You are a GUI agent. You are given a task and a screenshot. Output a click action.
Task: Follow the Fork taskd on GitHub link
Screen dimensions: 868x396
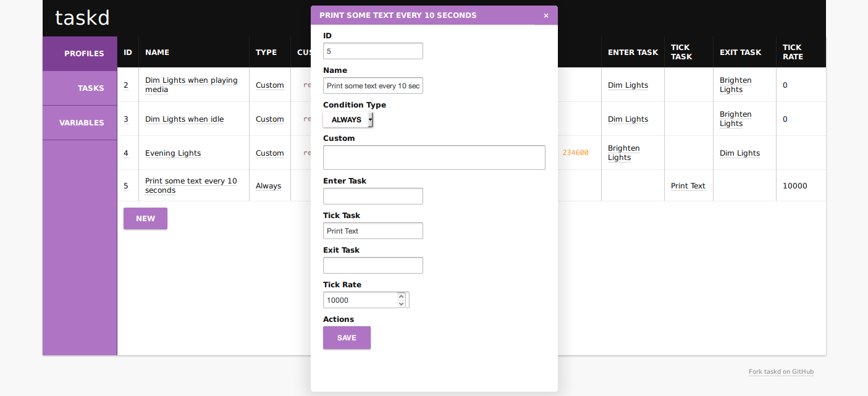click(781, 372)
